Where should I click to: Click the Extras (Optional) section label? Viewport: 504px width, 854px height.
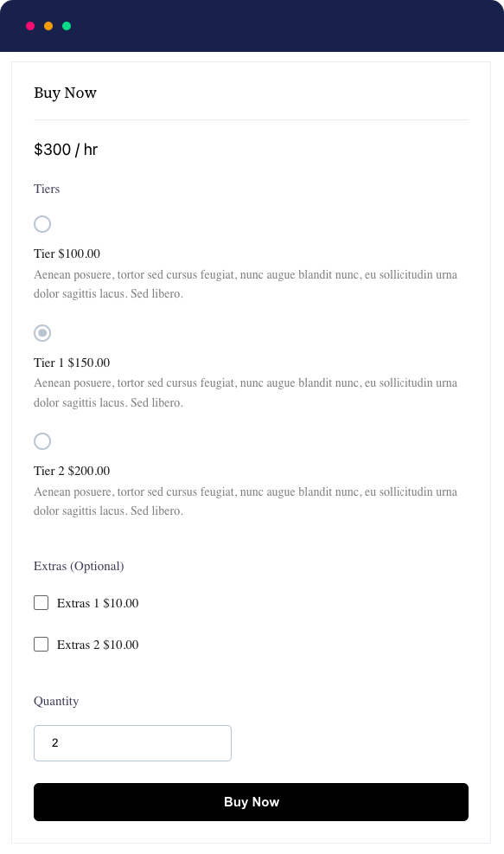tap(79, 566)
